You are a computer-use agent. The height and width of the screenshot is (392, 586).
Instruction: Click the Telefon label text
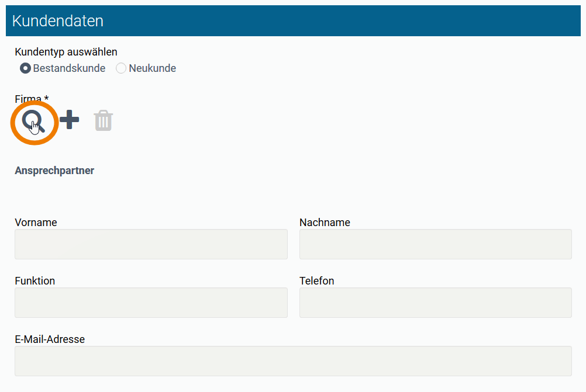point(316,280)
